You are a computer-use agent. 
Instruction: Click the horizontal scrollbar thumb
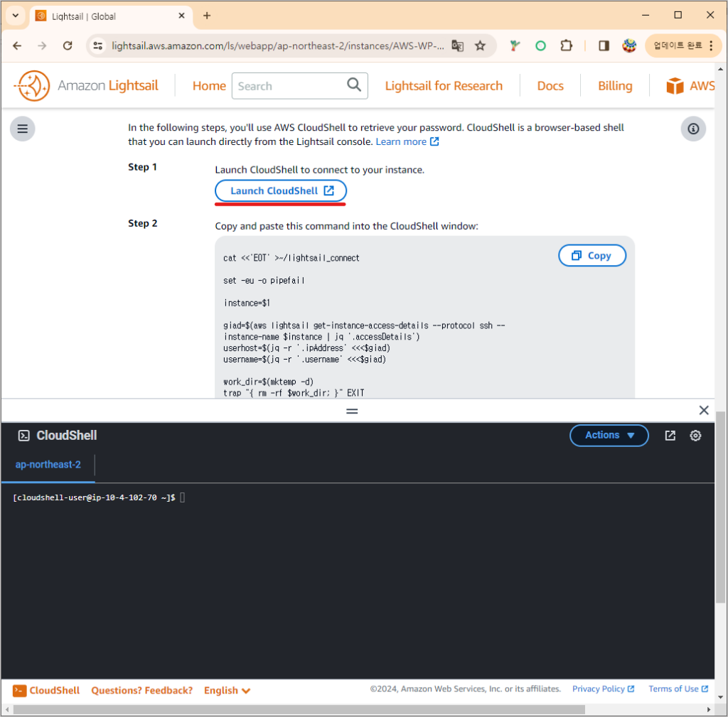(299, 710)
